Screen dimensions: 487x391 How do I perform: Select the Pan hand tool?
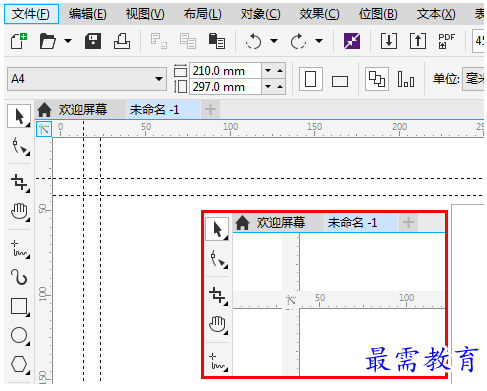(20, 212)
